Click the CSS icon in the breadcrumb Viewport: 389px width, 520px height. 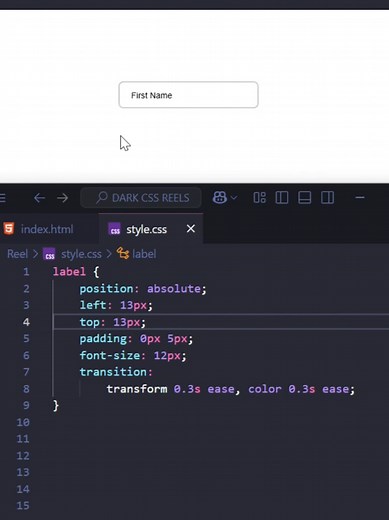[x=49, y=255]
